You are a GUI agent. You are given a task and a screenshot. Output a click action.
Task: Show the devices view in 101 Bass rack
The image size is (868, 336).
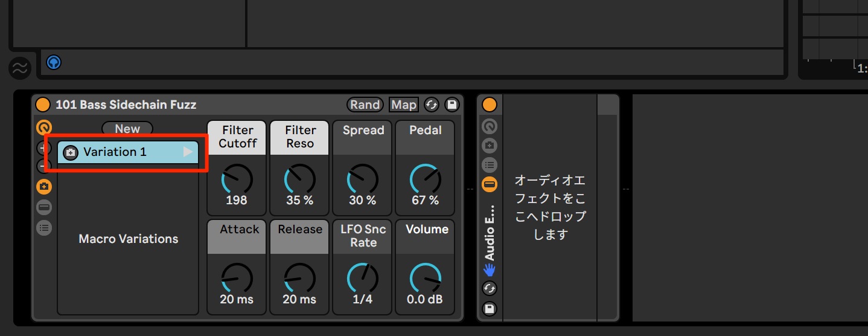(44, 207)
